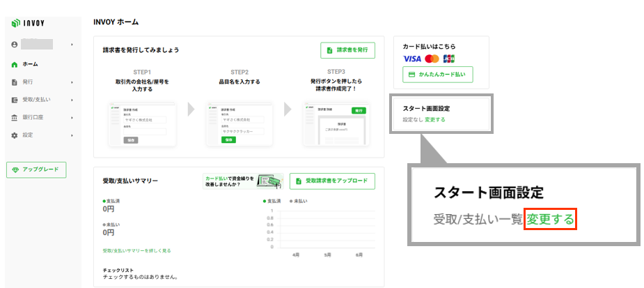Click the 請求書を発行してみましょう heading
The image size is (644, 288).
[141, 50]
